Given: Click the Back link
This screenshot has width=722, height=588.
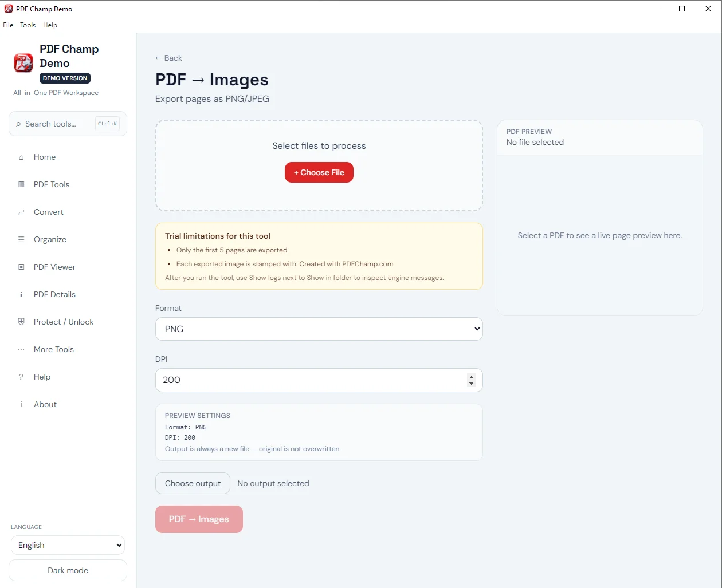Looking at the screenshot, I should (x=168, y=58).
